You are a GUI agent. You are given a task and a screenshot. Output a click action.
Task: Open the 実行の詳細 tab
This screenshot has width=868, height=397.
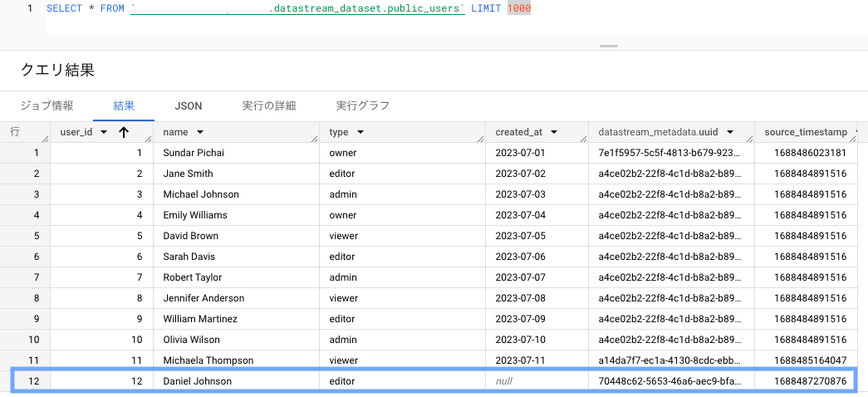point(268,105)
